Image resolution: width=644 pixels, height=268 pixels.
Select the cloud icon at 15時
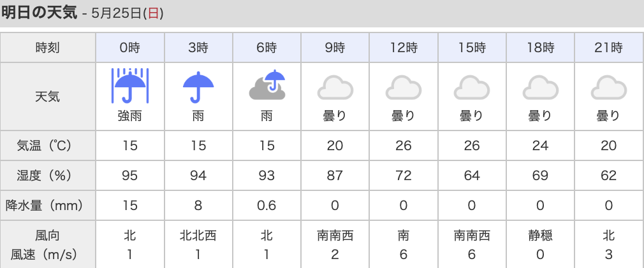coord(471,87)
